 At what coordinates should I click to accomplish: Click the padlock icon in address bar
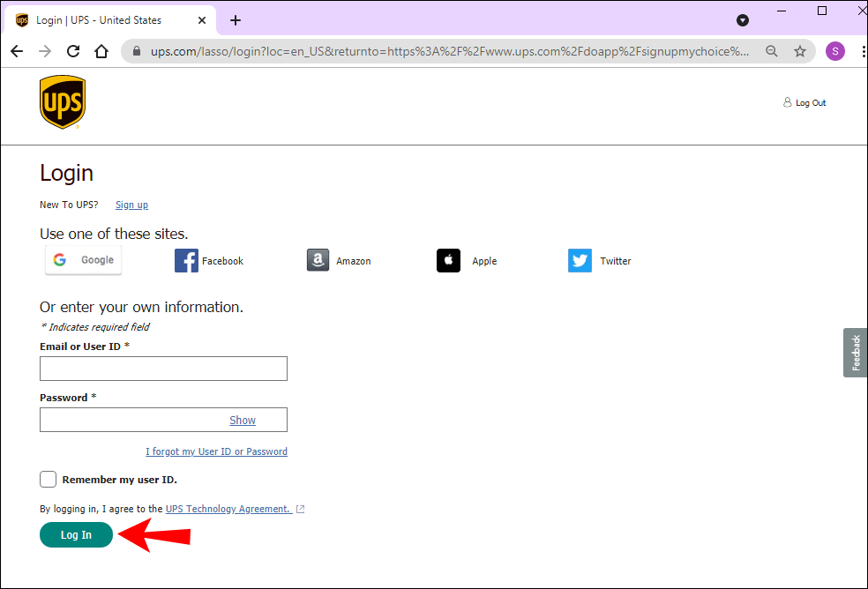[x=136, y=51]
